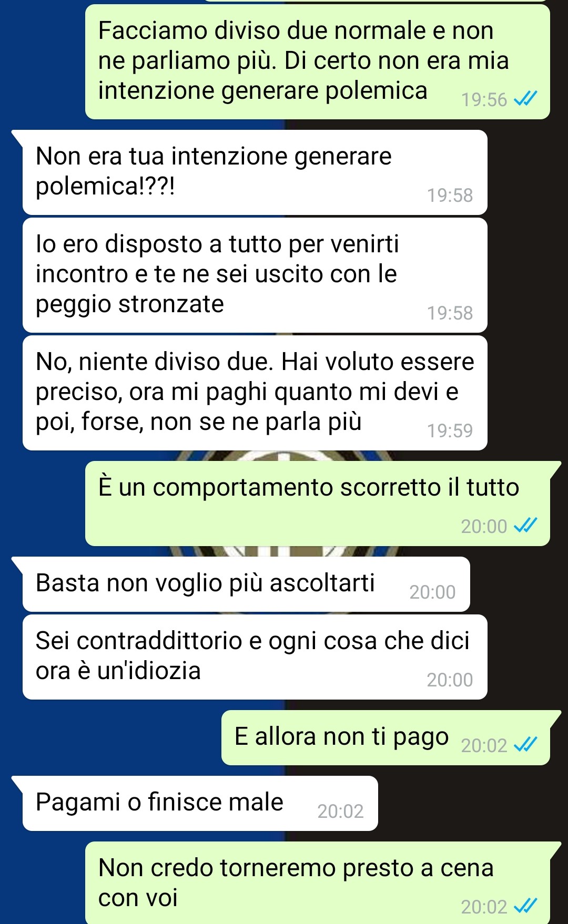Tap 'Basta non voglio più ascoltarti' message
568x924 pixels.
click(246, 584)
